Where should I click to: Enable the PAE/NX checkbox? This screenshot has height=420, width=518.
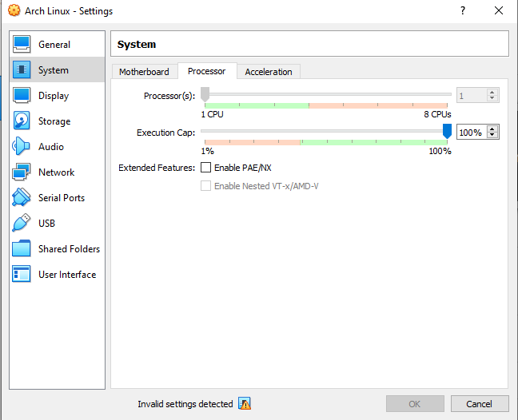coord(205,168)
